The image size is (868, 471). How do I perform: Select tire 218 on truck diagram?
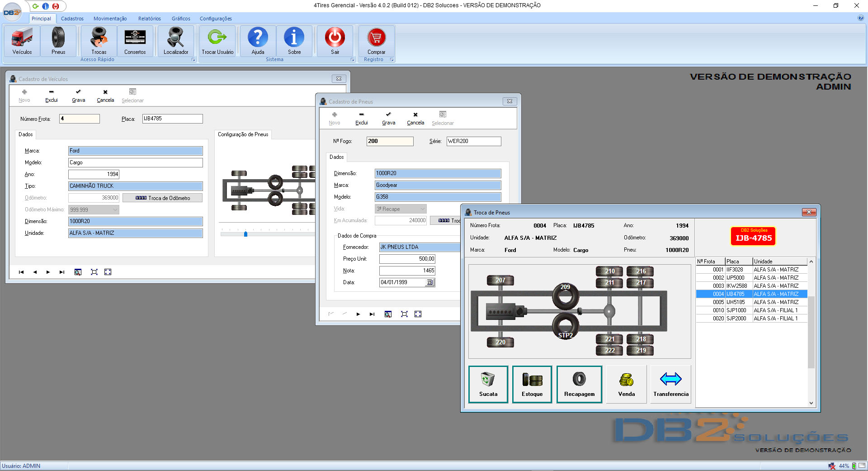coord(640,339)
